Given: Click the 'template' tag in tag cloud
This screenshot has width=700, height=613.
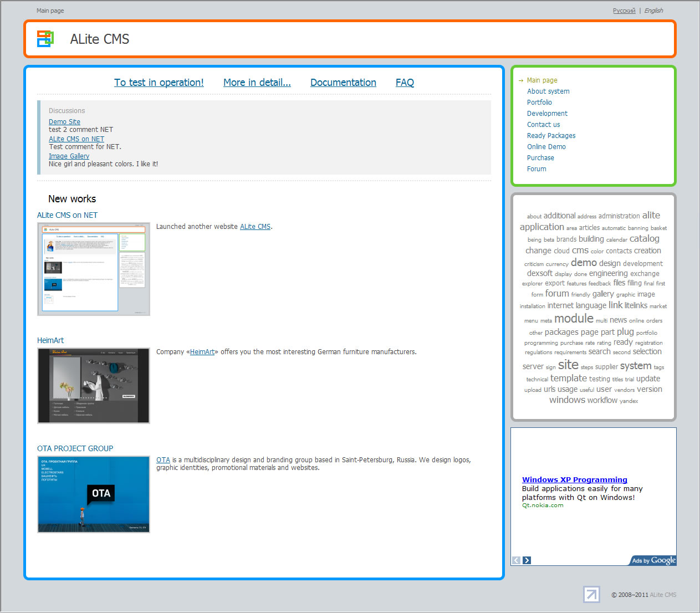Looking at the screenshot, I should [x=569, y=378].
